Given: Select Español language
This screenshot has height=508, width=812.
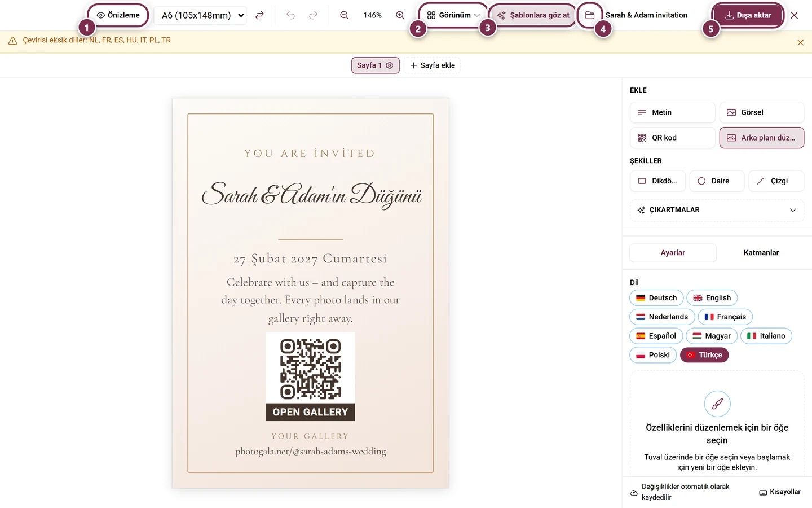Looking at the screenshot, I should [x=656, y=336].
